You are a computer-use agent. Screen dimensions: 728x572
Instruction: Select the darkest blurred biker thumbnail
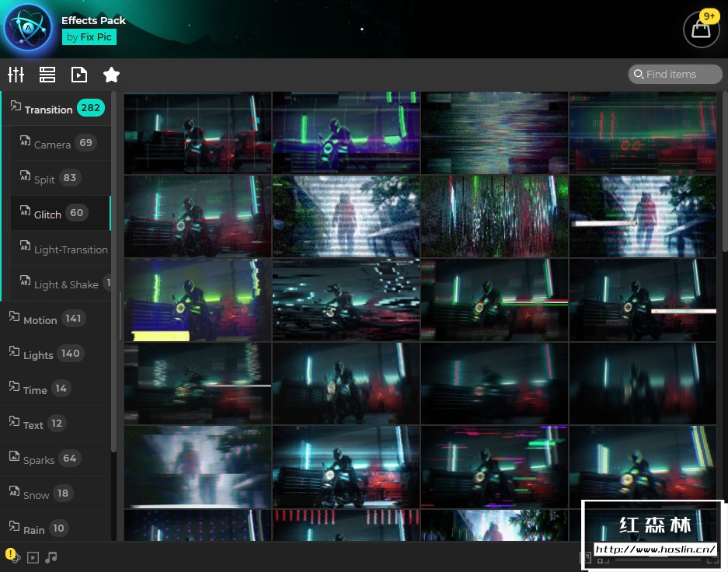click(x=643, y=383)
